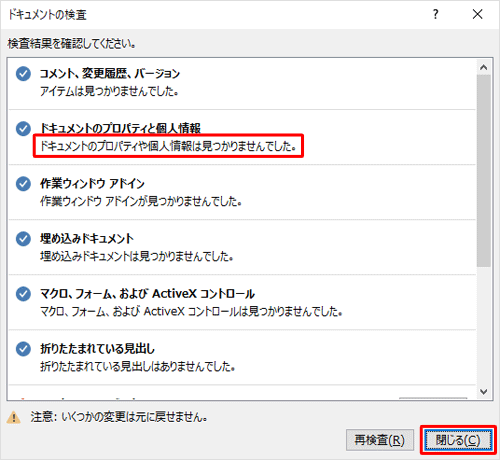This screenshot has height=460, width=500.
Task: Click checkmark icon beside 埋め込みドキュメント
Action: [23, 239]
